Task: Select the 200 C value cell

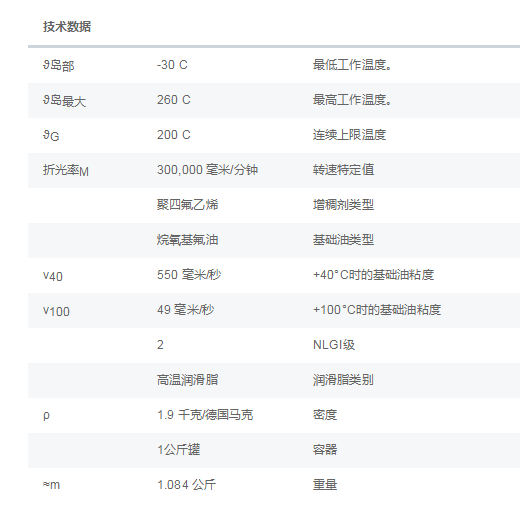Action: 174,135
